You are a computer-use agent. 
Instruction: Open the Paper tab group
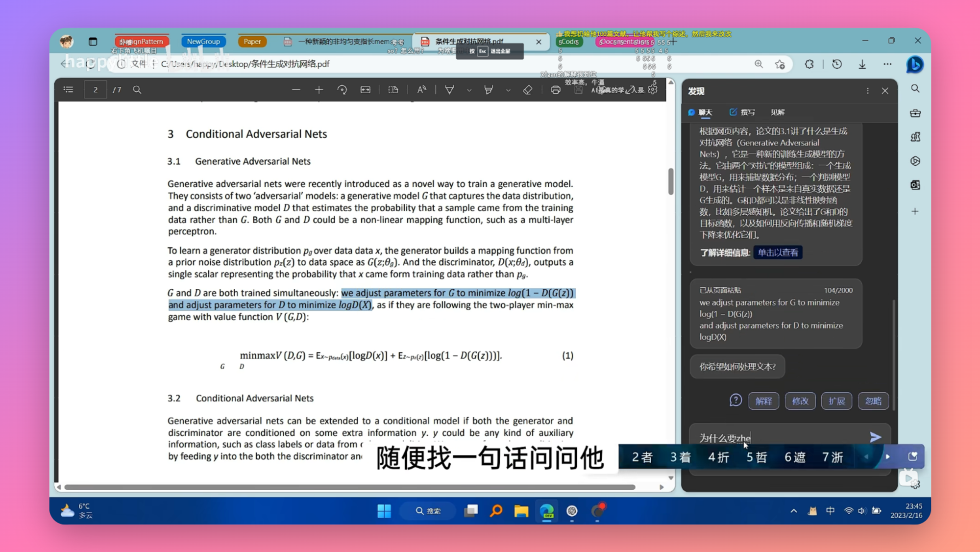(252, 42)
